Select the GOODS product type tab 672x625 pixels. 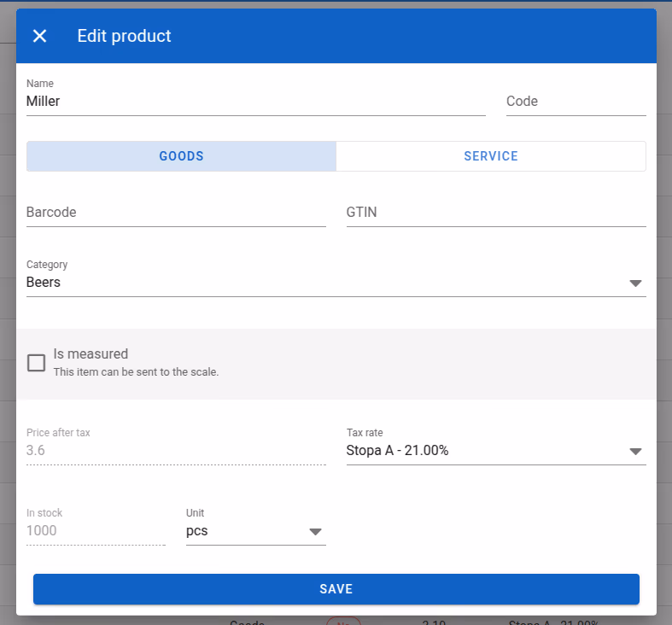pos(181,156)
